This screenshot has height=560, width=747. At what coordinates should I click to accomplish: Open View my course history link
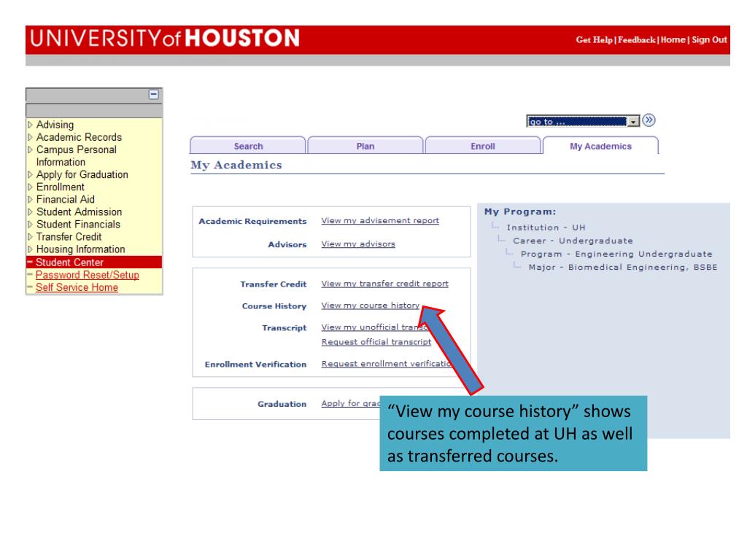(370, 306)
